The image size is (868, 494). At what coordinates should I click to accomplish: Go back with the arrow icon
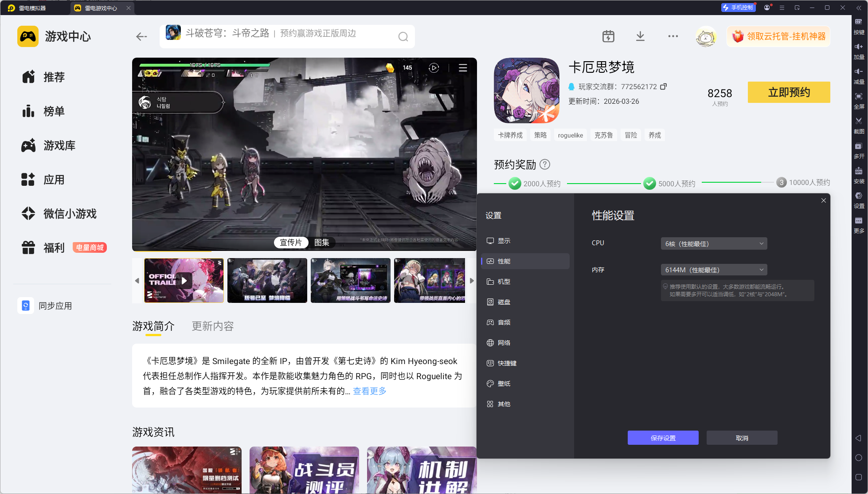[141, 37]
